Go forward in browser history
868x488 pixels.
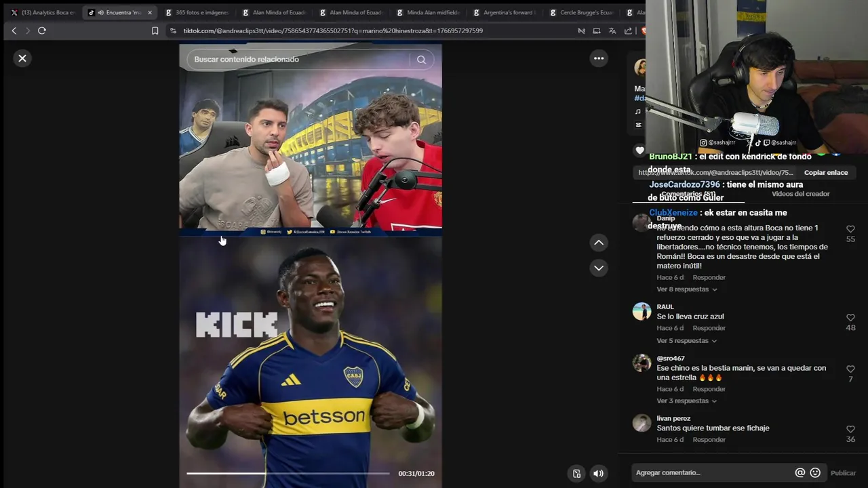28,30
